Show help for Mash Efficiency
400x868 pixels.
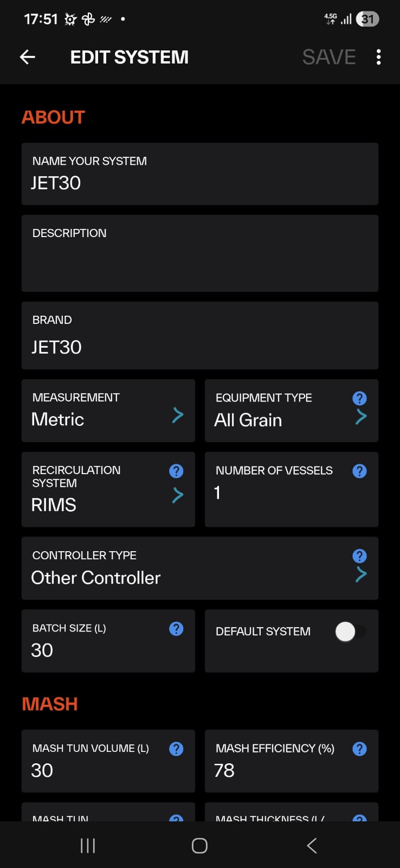(359, 749)
